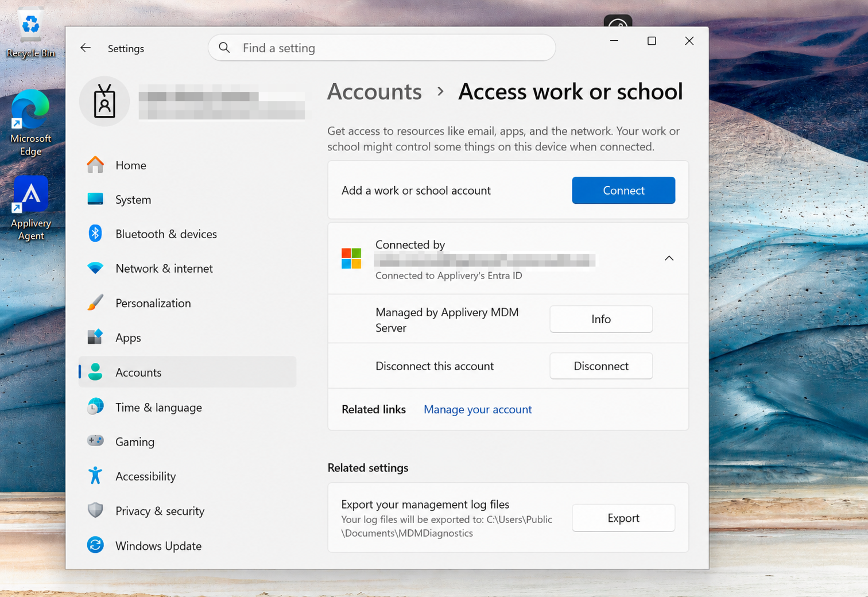Screen dimensions: 868x597
Task: Click the Apps icon in sidebar
Action: [95, 337]
